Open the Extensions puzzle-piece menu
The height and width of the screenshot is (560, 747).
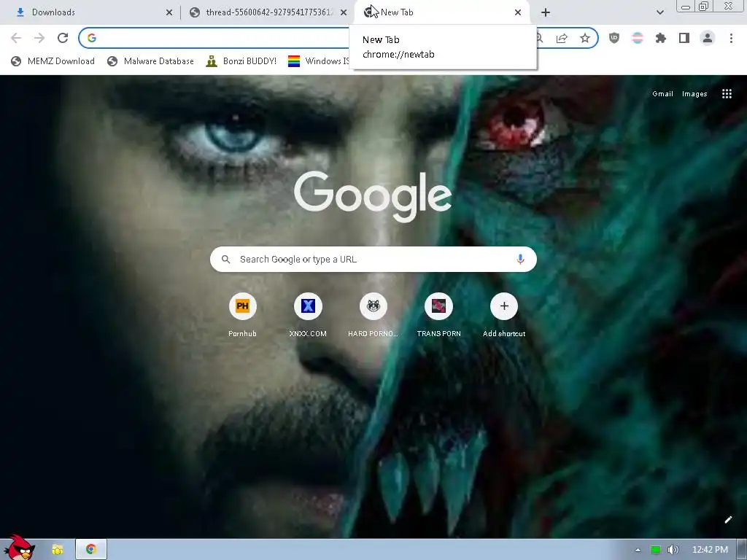(661, 38)
